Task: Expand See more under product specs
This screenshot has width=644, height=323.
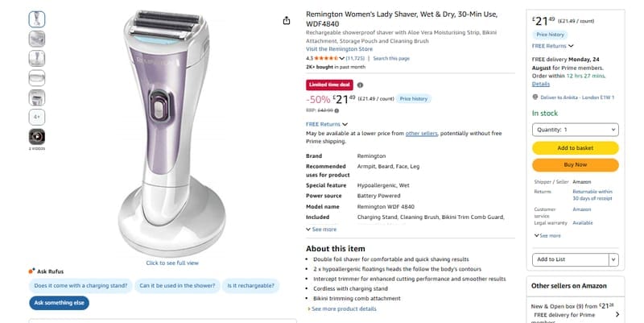Action: click(x=321, y=230)
